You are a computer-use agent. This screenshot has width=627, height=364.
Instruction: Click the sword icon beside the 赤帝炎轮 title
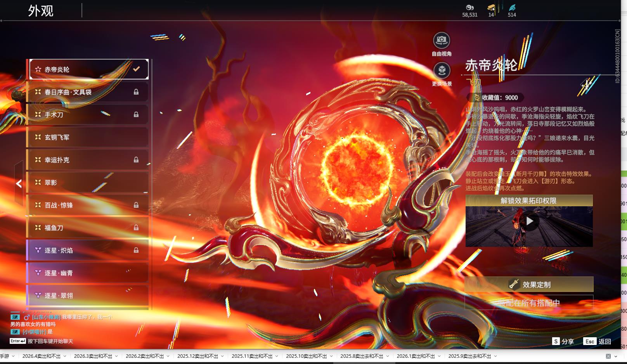(587, 84)
